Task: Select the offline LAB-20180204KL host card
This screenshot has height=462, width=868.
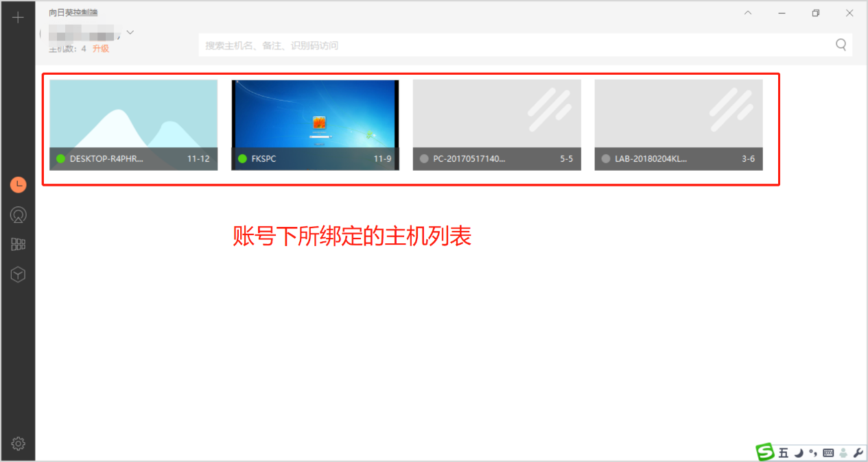Action: (678, 124)
